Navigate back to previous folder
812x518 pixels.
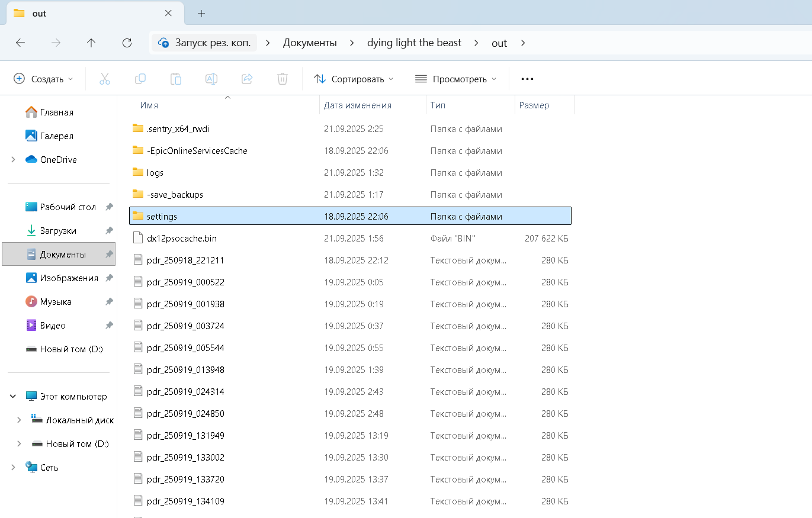(x=20, y=43)
